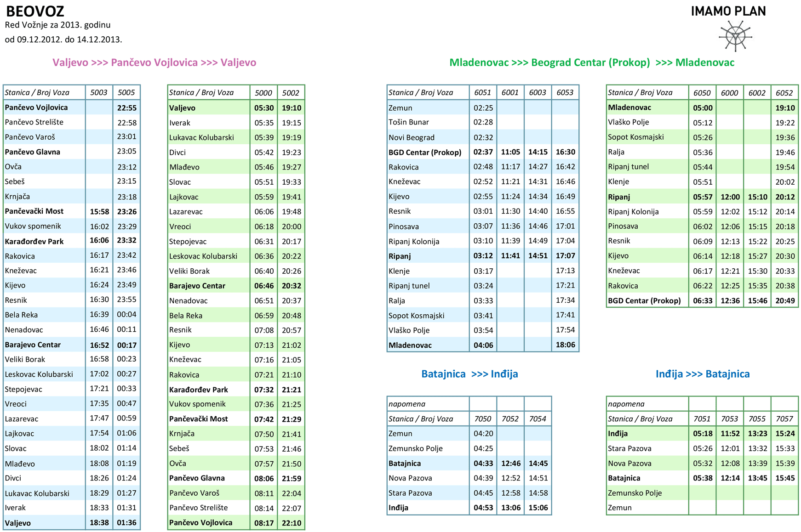Click the 'Batajnica >>> Inđija' heading

click(469, 374)
